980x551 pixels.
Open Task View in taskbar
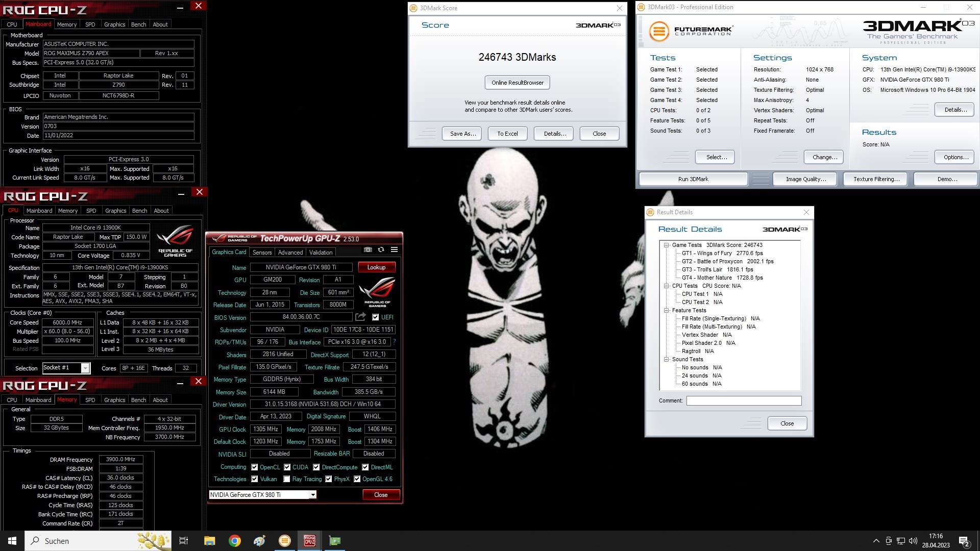click(184, 541)
